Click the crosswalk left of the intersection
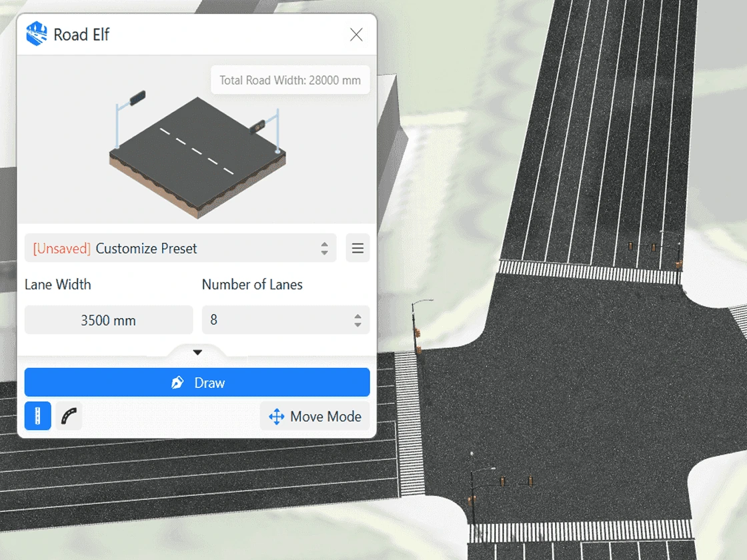The width and height of the screenshot is (747, 560). click(408, 423)
